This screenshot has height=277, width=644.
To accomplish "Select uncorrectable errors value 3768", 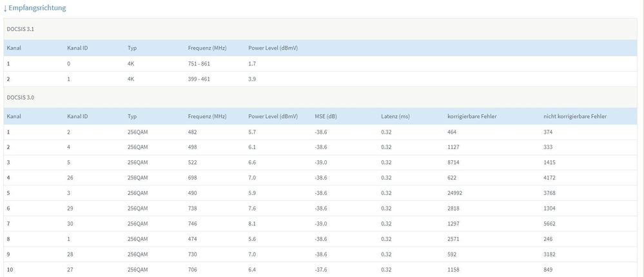I will 549,193.
